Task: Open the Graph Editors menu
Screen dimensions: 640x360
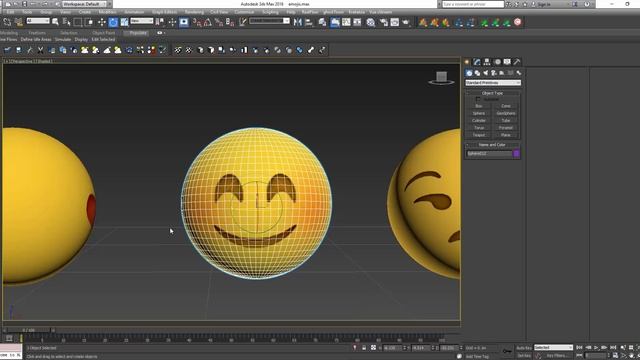Action: 164,12
